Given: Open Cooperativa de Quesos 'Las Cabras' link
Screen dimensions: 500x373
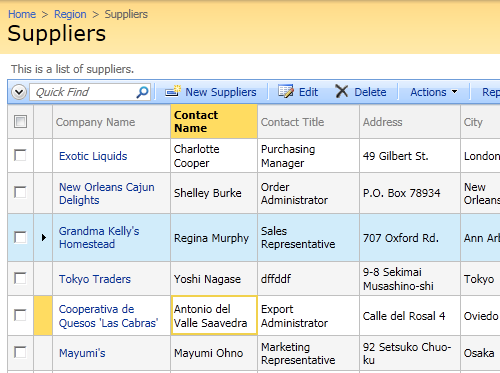Looking at the screenshot, I should tap(109, 316).
